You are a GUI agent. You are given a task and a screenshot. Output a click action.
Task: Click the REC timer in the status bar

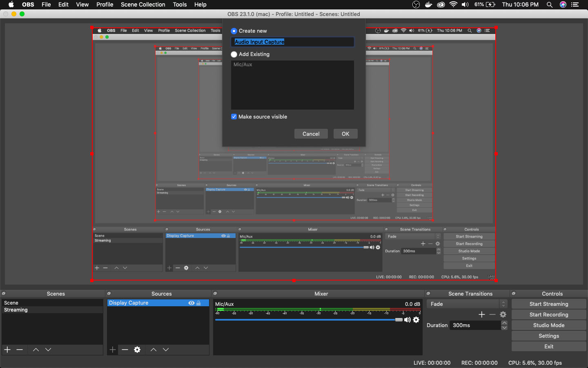click(x=479, y=363)
